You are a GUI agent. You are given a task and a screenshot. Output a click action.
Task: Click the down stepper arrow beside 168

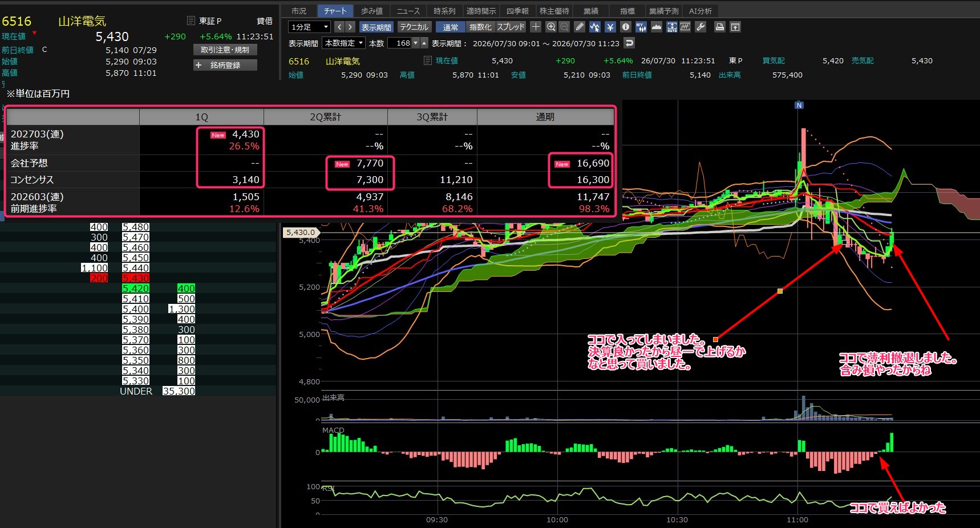pos(416,43)
